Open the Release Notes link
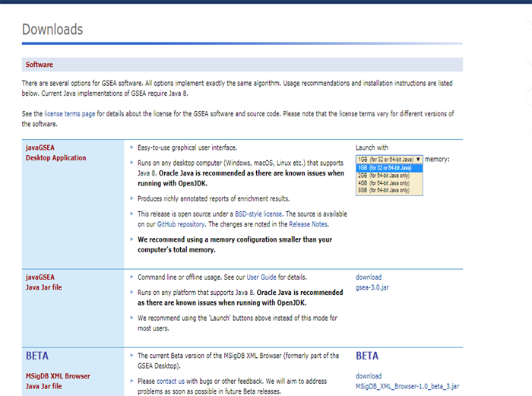 [x=308, y=224]
